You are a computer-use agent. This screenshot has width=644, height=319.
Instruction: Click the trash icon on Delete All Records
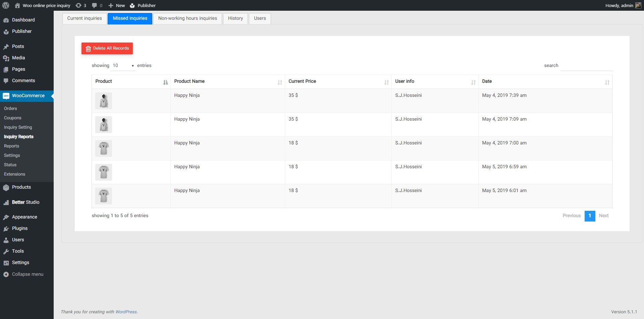(88, 49)
